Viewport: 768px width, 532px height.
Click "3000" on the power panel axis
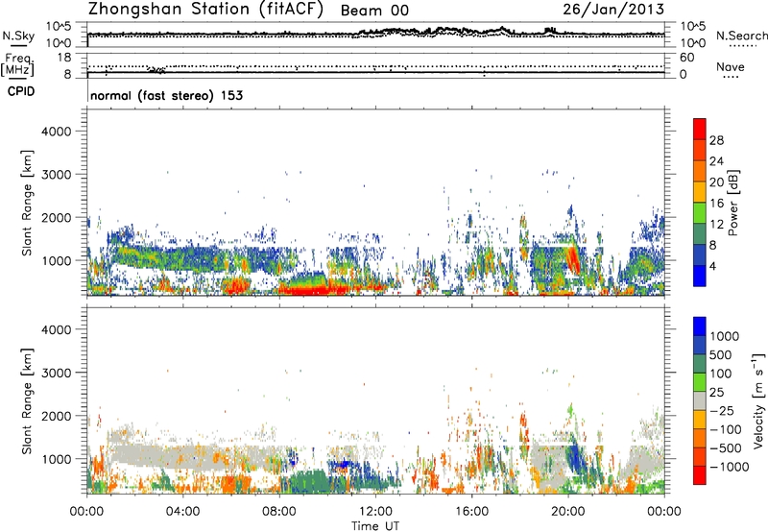(x=56, y=175)
